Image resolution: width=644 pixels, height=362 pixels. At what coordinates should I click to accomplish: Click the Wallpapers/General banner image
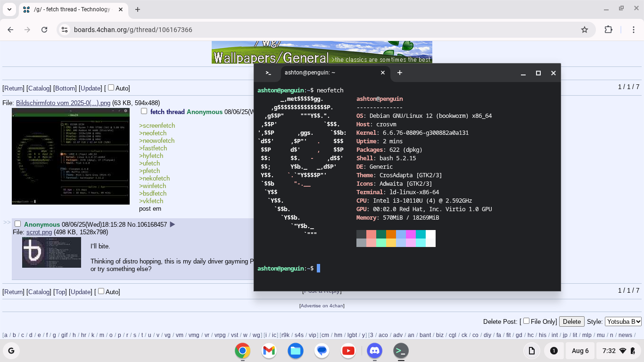(x=322, y=52)
